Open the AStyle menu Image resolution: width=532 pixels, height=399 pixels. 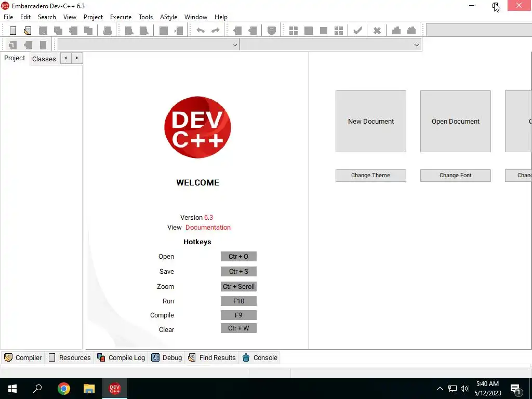tap(169, 17)
